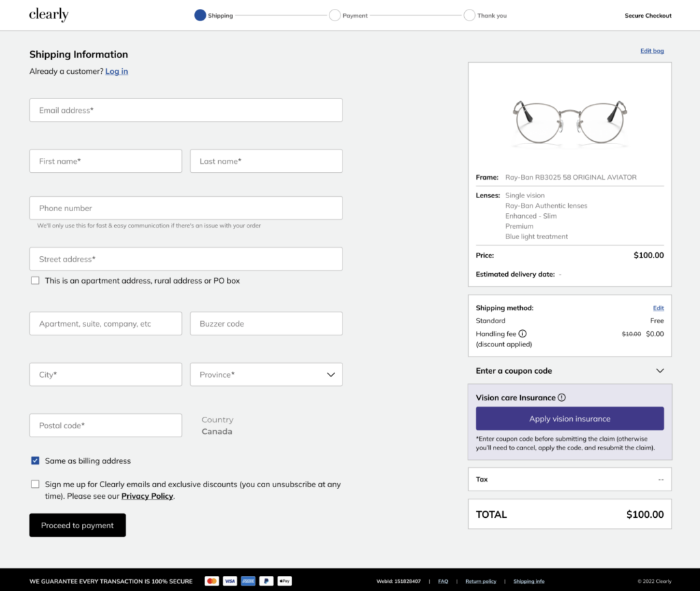The width and height of the screenshot is (700, 591).
Task: Click the Estimated delivery date label
Action: [x=515, y=274]
